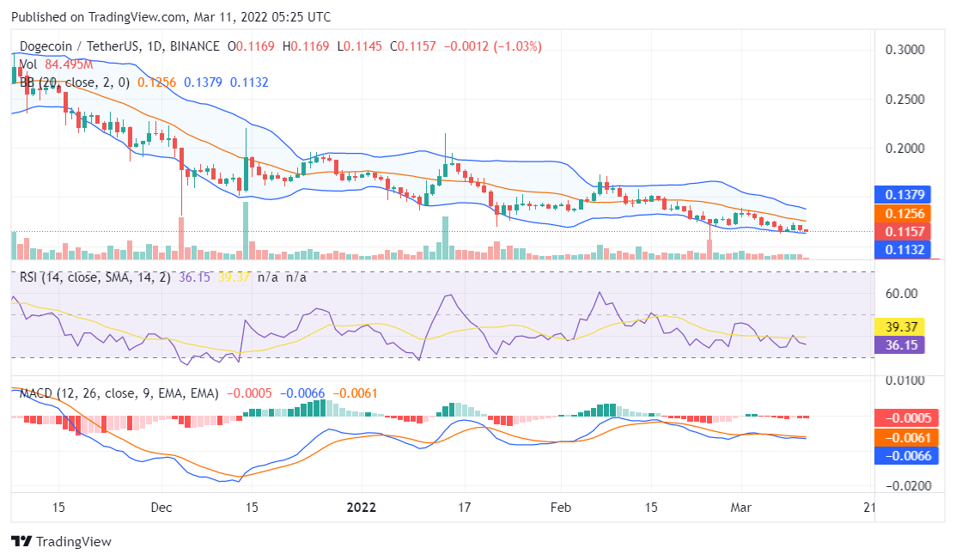Click the orange 0.1256 basis price tag
This screenshot has width=956, height=560.
tap(903, 213)
